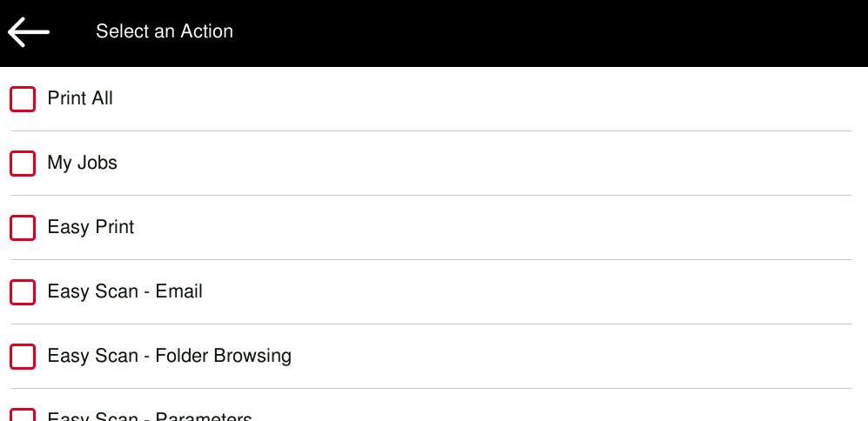This screenshot has width=868, height=421.
Task: Tick the Print All checkbox
Action: click(23, 99)
